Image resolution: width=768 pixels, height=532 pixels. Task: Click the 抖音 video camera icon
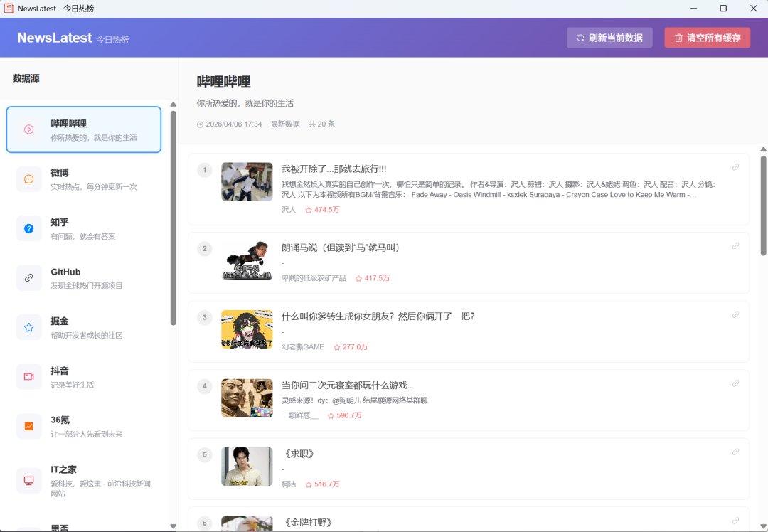28,377
